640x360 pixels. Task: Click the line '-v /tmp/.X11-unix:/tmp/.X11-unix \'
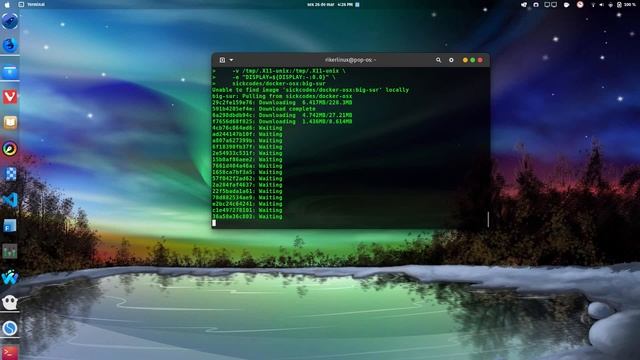(x=289, y=71)
